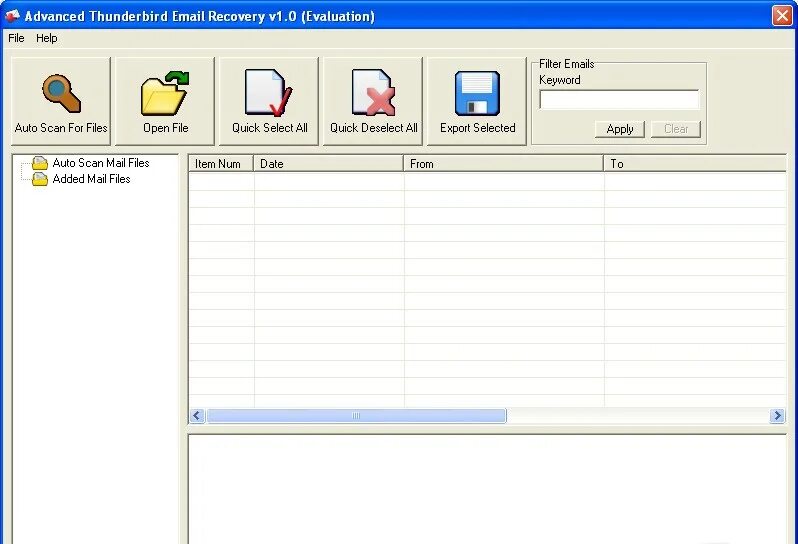Sort by the Date column header
798x544 pixels.
tap(328, 164)
